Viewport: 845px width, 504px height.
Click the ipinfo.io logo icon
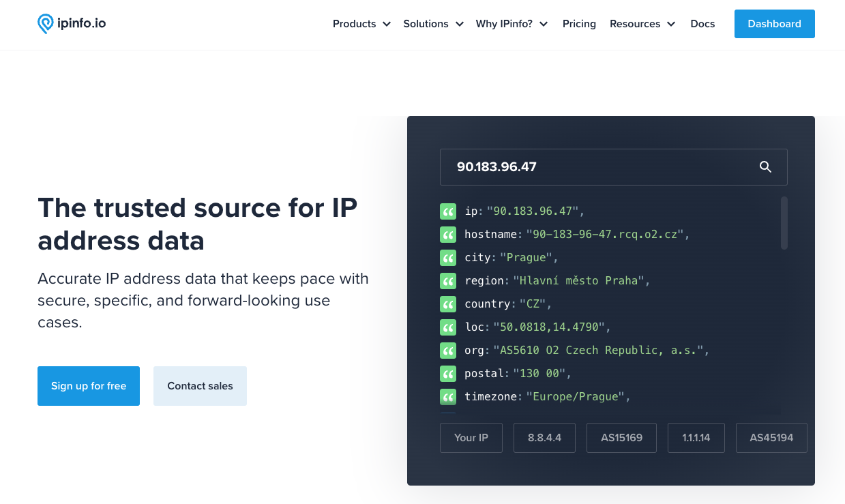pyautogui.click(x=45, y=23)
